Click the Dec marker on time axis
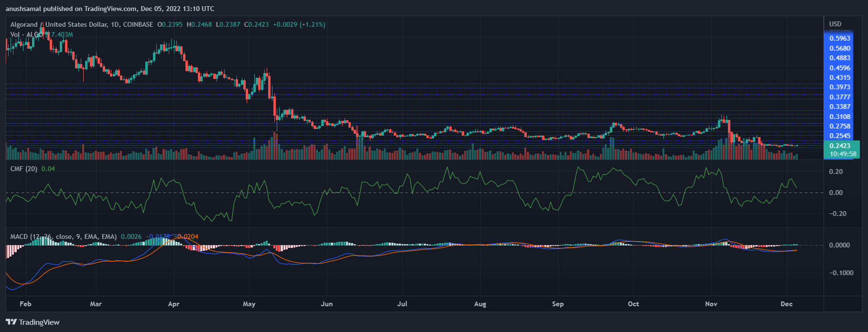The image size is (868, 332). [786, 304]
